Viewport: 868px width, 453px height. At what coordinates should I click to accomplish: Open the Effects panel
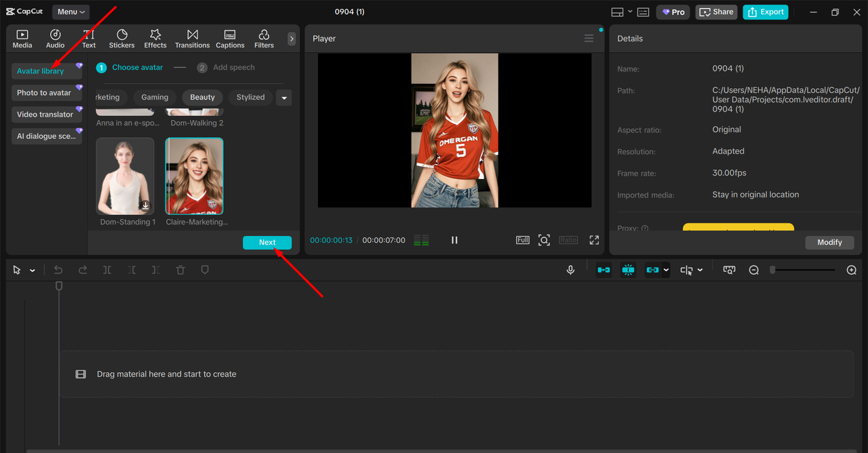(155, 39)
